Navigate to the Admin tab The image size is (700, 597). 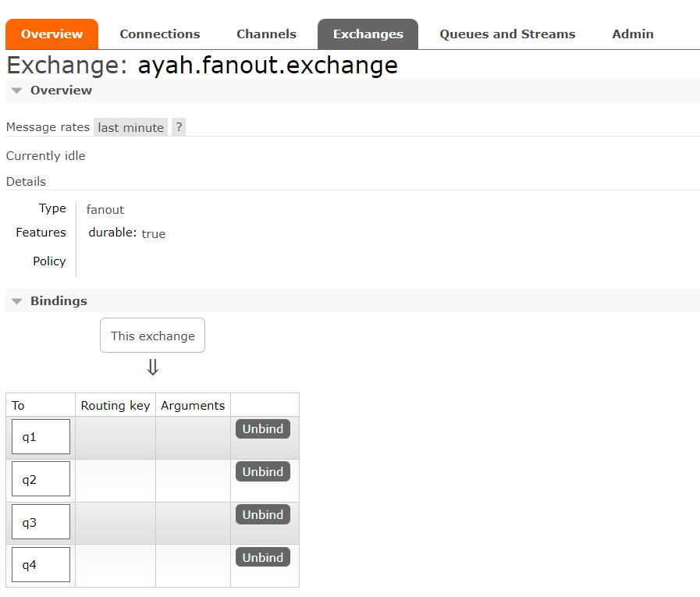tap(632, 34)
